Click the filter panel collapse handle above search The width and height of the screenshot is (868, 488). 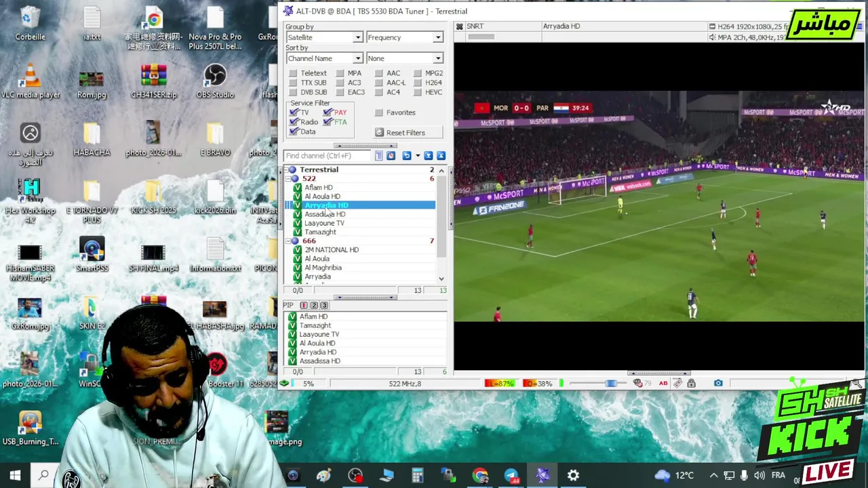(364, 146)
